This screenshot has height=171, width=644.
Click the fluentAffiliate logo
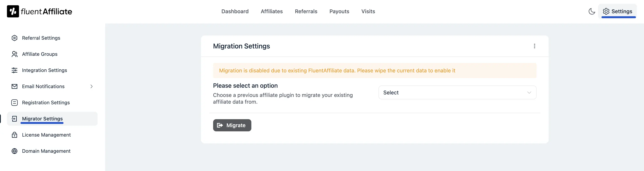pos(39,11)
